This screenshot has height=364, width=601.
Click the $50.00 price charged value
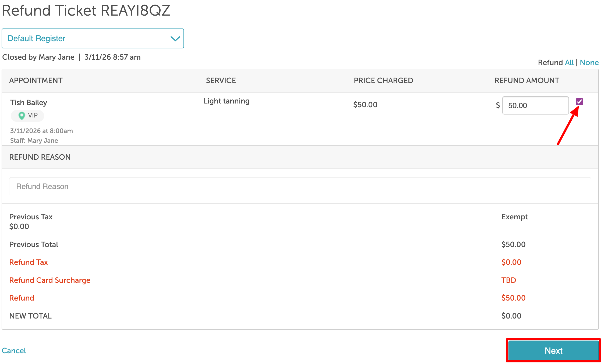365,105
